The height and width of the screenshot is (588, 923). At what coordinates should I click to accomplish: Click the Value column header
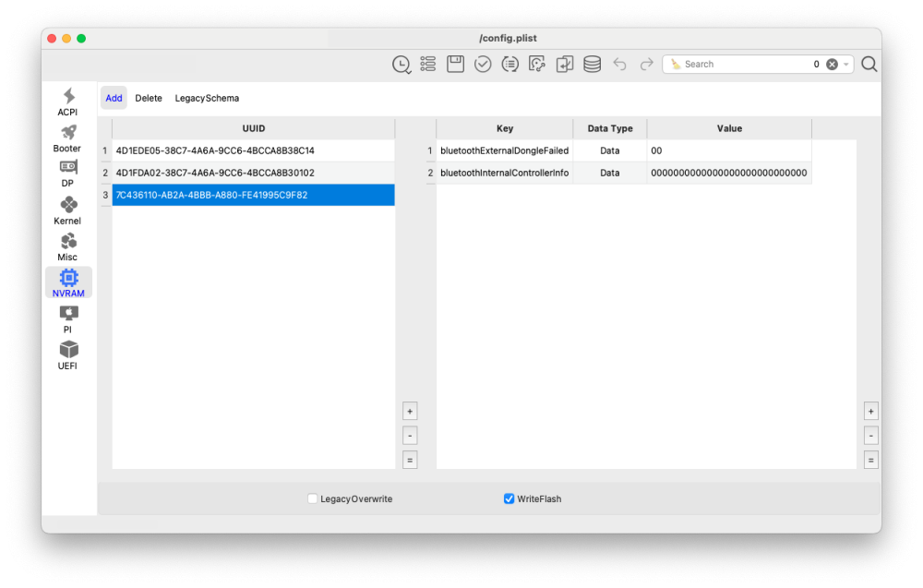[729, 128]
